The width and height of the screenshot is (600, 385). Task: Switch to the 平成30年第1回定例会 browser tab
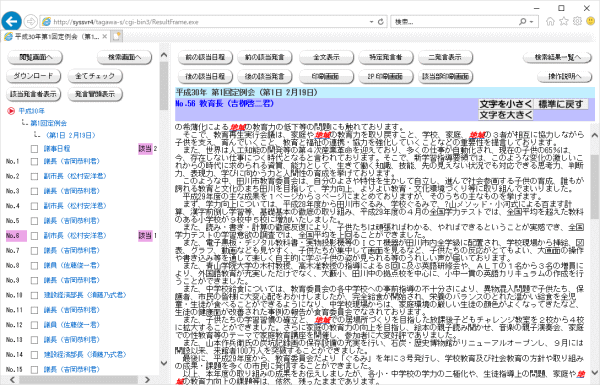[x=57, y=37]
